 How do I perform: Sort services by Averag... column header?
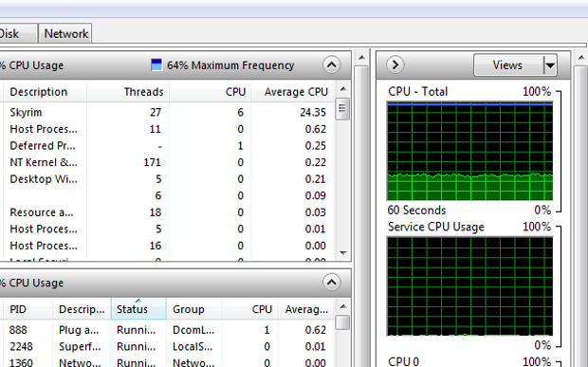(306, 309)
